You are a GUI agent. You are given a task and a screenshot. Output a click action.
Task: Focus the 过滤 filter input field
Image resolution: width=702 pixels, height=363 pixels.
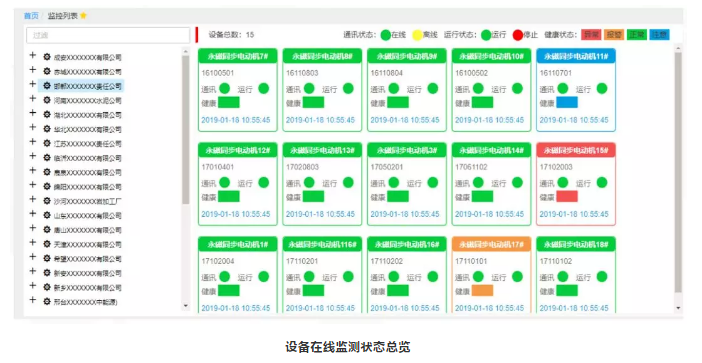point(108,35)
